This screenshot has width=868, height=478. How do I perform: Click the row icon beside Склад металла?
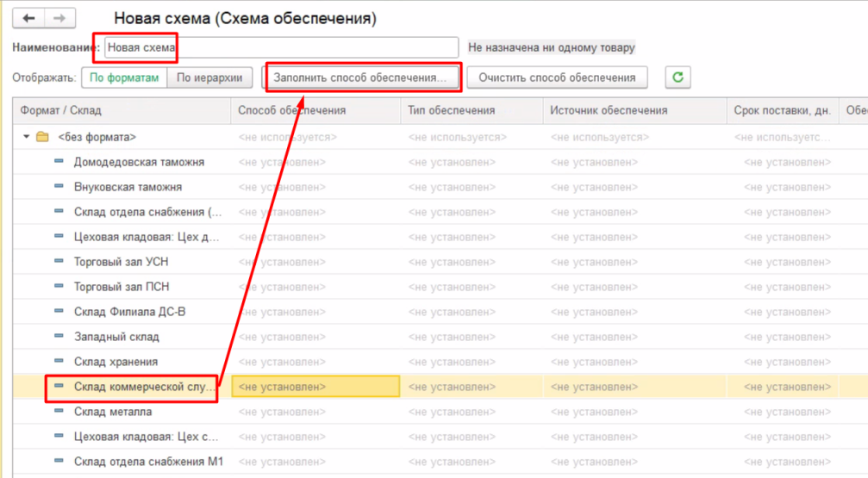point(59,412)
